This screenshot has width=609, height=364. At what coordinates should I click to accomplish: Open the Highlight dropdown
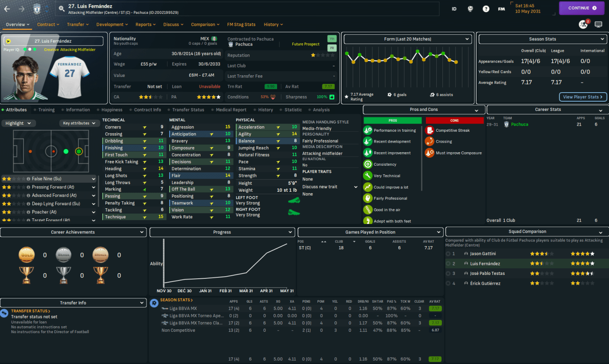click(18, 123)
